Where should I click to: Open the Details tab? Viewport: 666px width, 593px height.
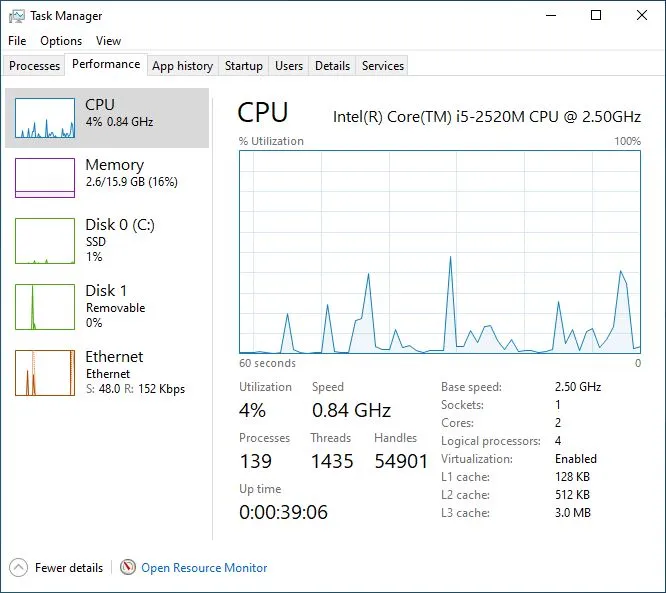click(332, 66)
